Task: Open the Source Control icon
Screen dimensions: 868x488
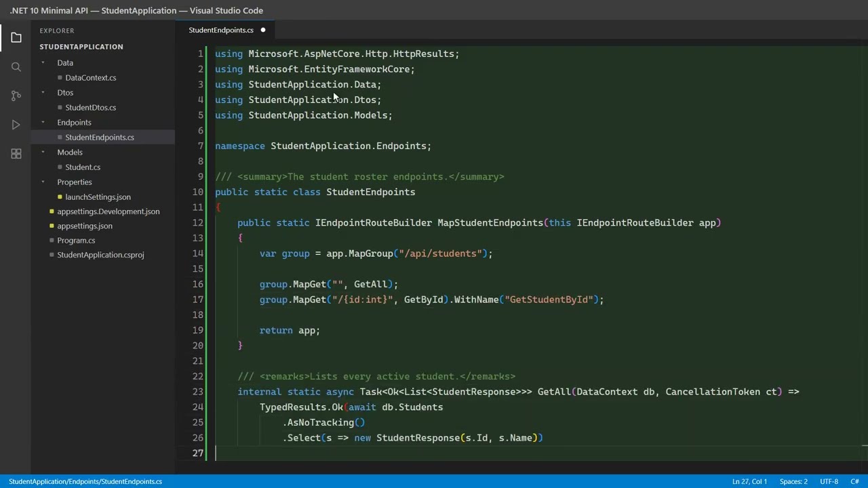Action: click(16, 96)
